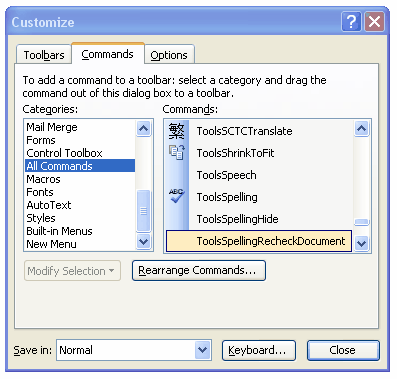
Task: Click the Categories list up arrow
Action: click(144, 128)
